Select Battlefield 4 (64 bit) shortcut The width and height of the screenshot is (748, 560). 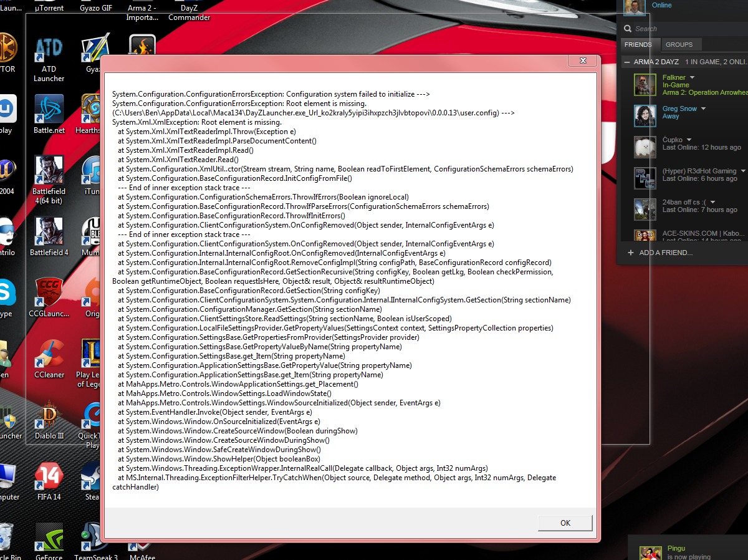point(49,180)
